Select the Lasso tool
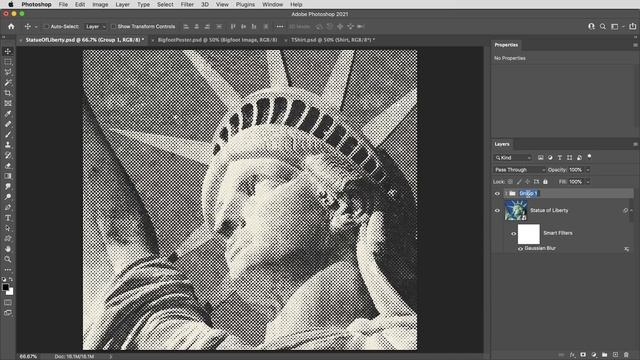 point(8,72)
